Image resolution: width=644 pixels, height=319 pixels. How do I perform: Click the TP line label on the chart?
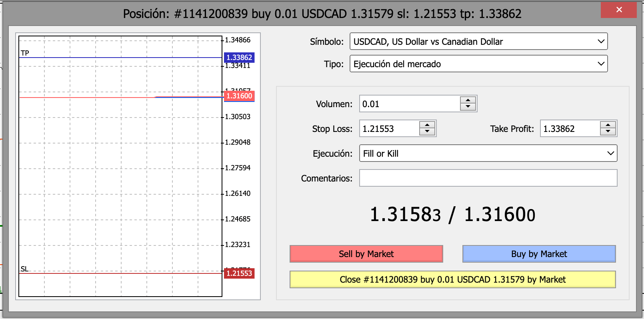pyautogui.click(x=25, y=53)
